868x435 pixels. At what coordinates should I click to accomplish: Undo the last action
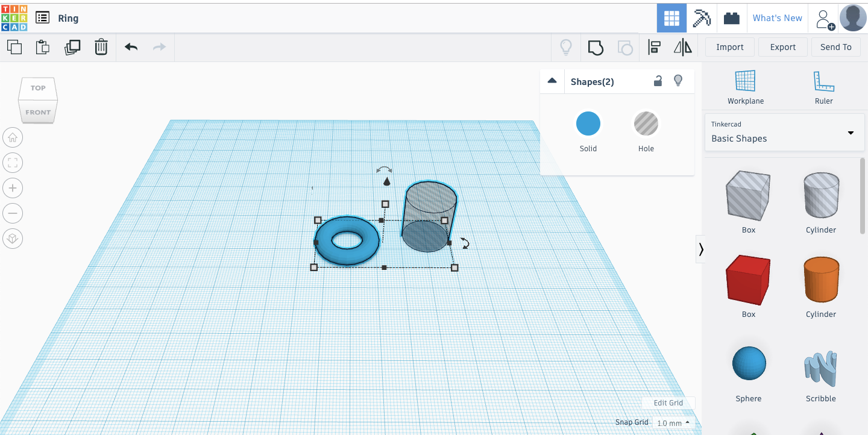click(131, 47)
